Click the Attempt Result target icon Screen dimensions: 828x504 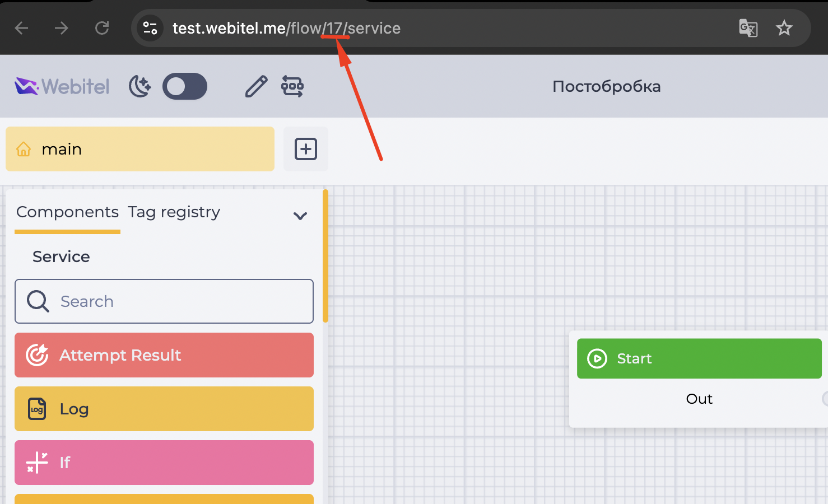coord(38,355)
